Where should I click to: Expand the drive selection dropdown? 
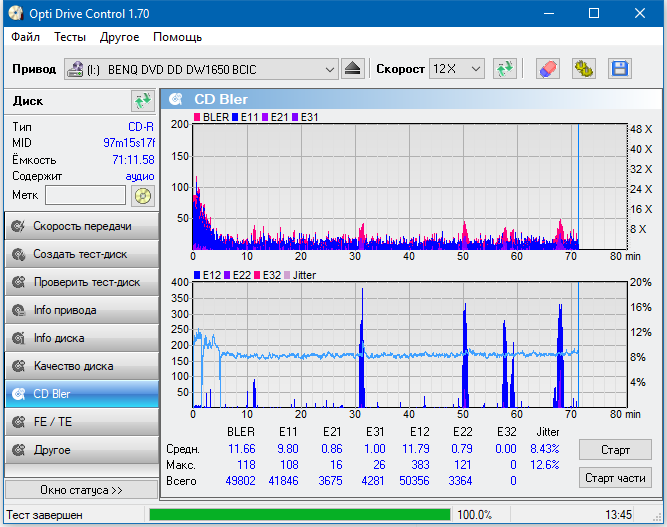[330, 69]
